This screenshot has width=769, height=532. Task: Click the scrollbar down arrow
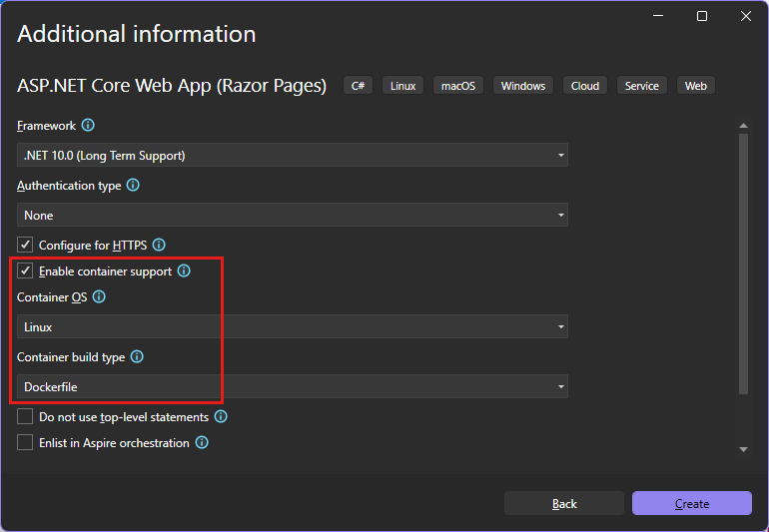click(743, 449)
